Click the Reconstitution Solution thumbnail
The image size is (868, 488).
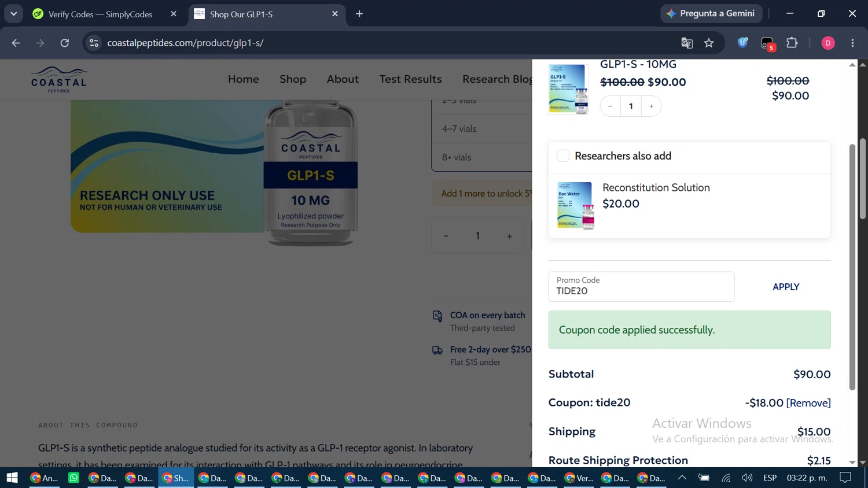(x=576, y=205)
